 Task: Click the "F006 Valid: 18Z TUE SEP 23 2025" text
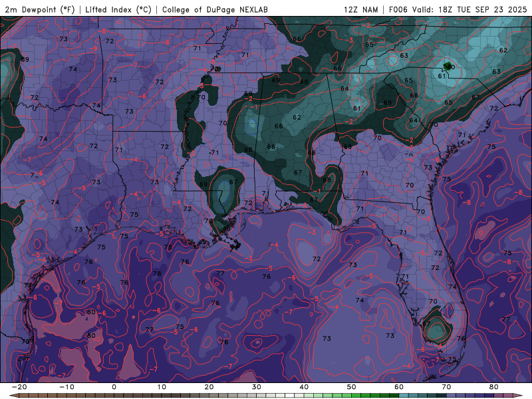458,9
